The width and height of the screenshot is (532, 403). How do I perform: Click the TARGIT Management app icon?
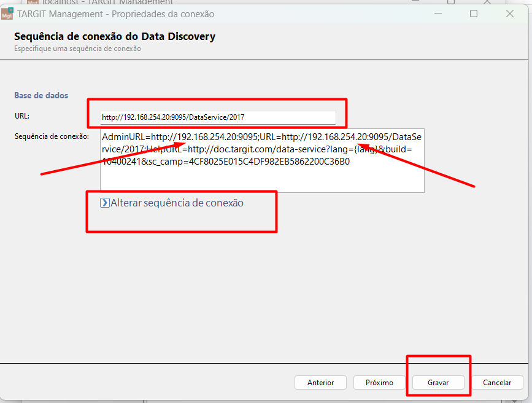tap(7, 14)
